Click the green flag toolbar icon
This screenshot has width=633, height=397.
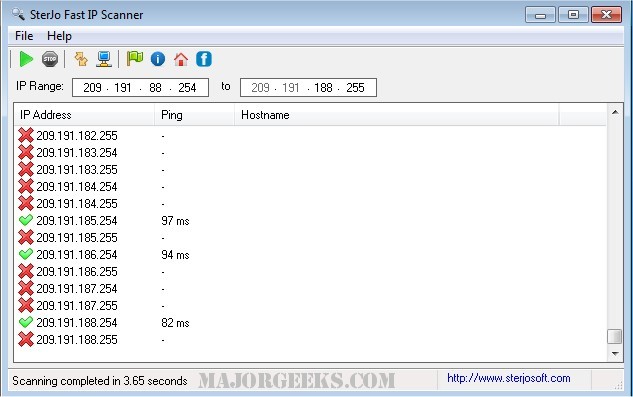(x=135, y=59)
